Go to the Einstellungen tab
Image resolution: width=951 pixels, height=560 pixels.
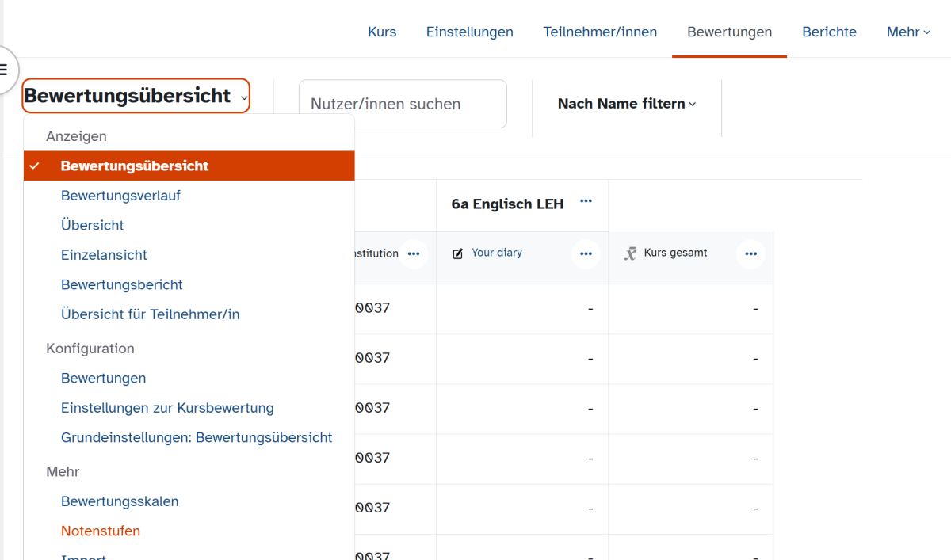click(x=469, y=32)
